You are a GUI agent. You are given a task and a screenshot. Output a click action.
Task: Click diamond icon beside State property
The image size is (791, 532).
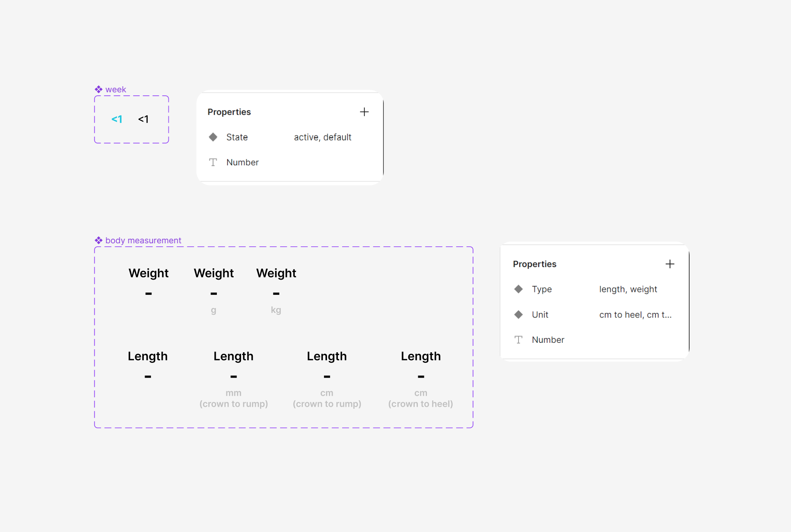(x=213, y=137)
